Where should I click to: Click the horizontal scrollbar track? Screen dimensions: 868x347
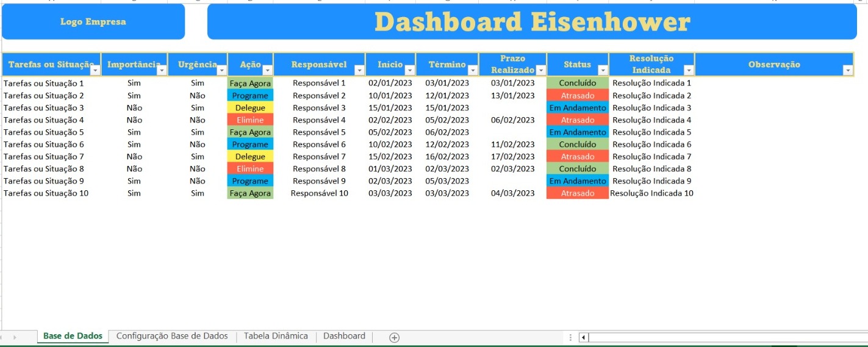tap(726, 337)
